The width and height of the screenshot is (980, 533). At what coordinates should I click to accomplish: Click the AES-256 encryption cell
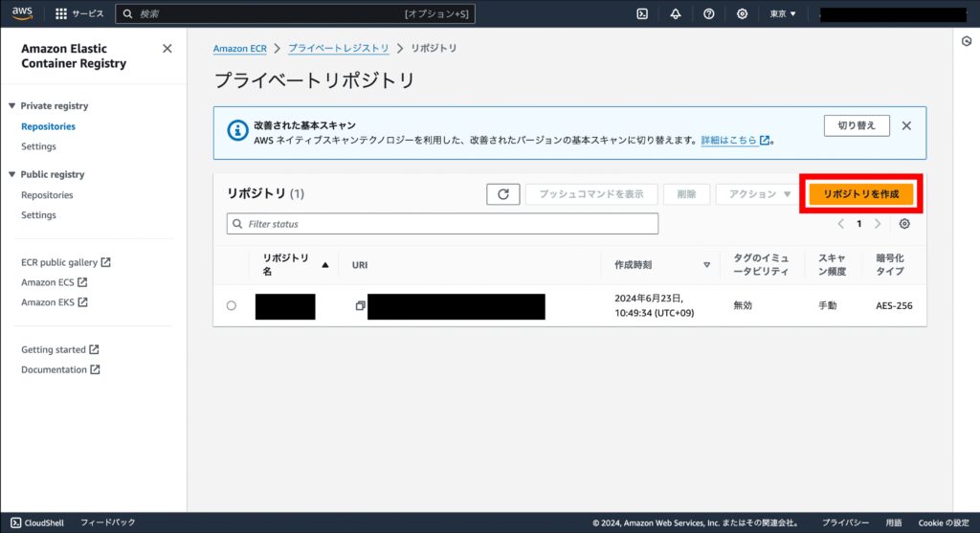pyautogui.click(x=894, y=305)
